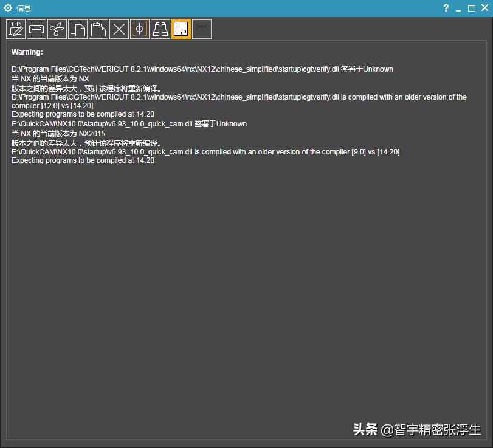
Task: Print the warning messages
Action: point(36,29)
